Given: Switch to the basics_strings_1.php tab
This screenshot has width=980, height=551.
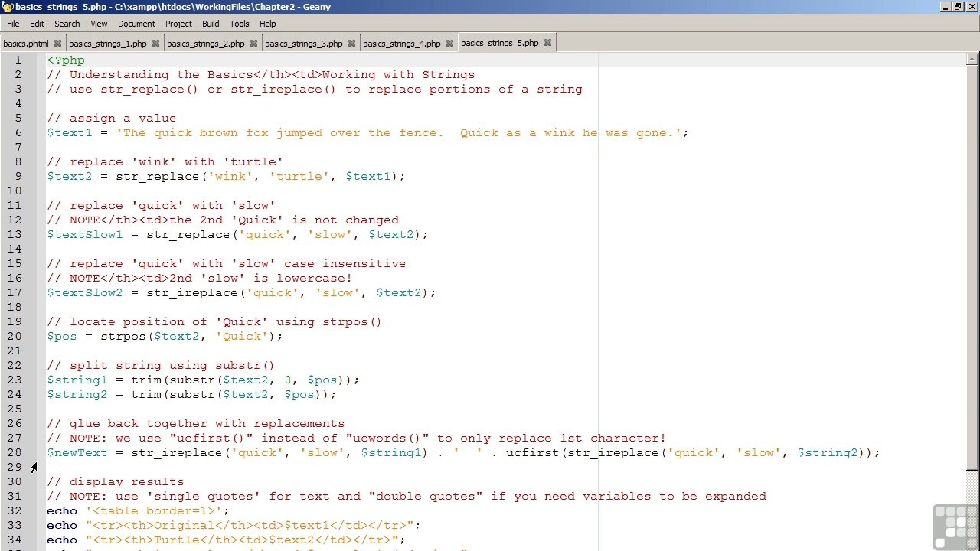Looking at the screenshot, I should click(x=107, y=44).
